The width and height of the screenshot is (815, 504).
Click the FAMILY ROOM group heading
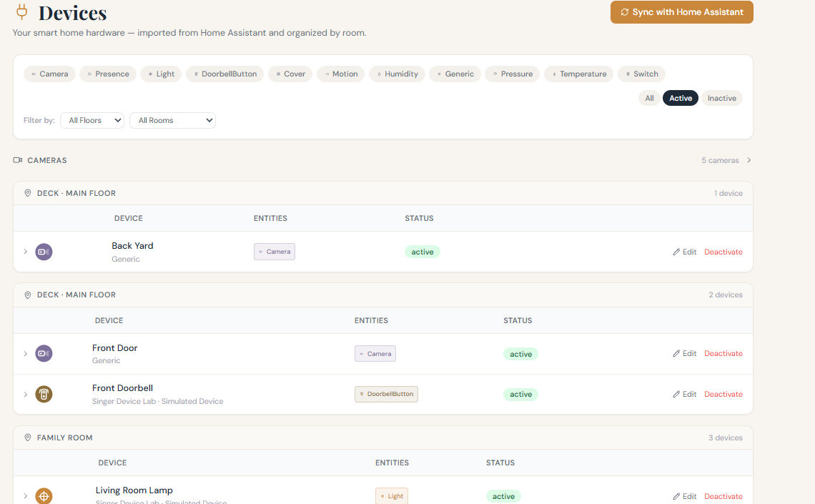[64, 438]
